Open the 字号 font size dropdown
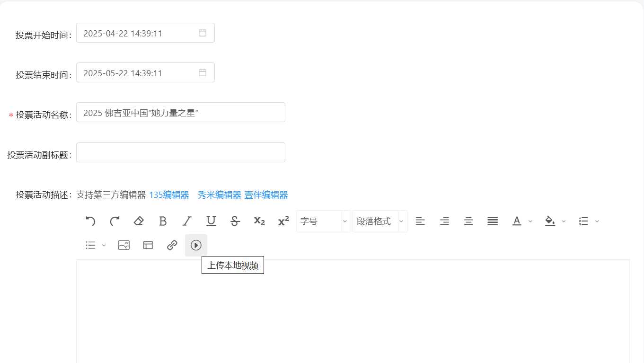 click(323, 221)
